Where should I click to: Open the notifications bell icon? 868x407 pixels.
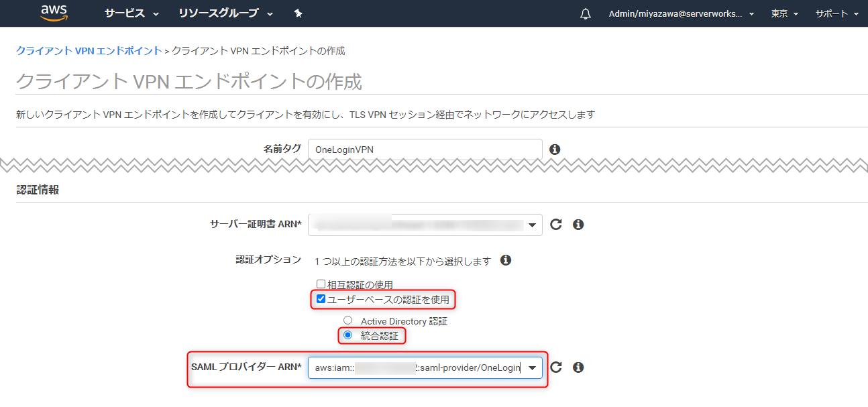click(586, 13)
